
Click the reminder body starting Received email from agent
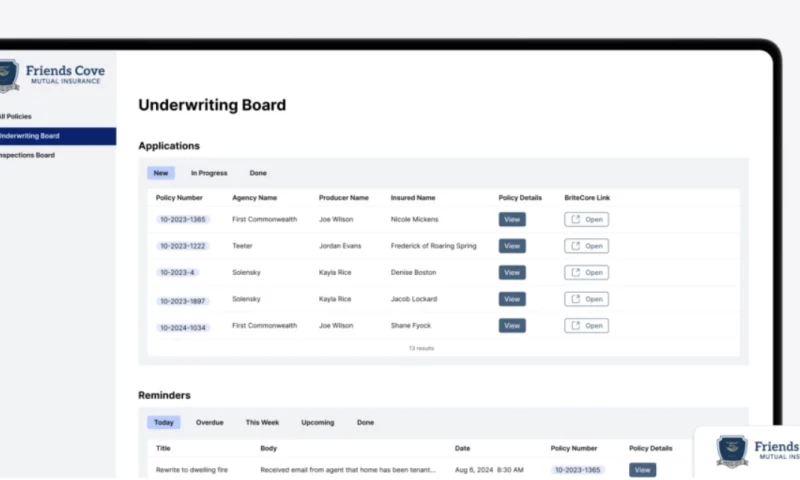click(x=348, y=470)
